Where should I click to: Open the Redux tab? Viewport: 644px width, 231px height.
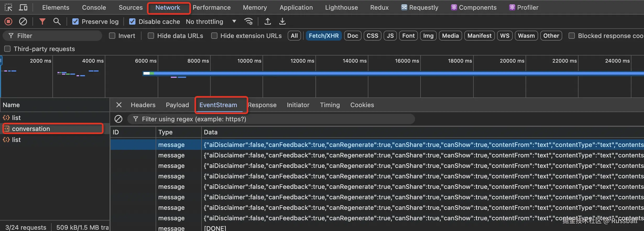(379, 8)
